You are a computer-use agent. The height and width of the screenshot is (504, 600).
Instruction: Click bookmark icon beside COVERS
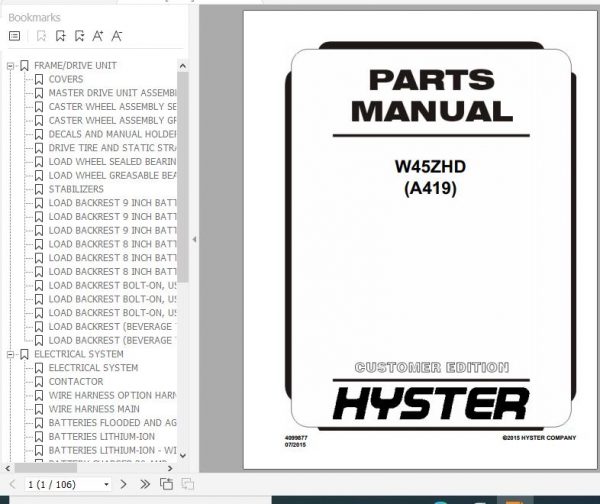pos(39,80)
